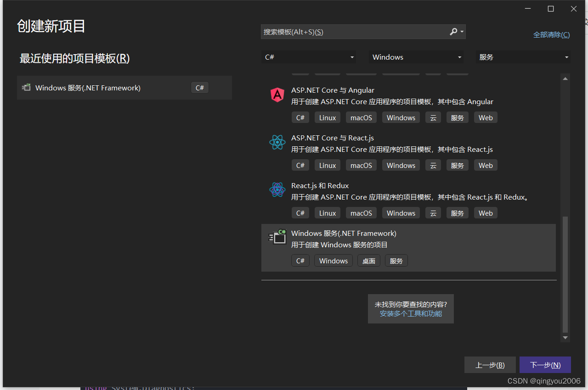Viewport: 588px width, 390px height.
Task: Select recent template Windows 服务(.NET Framework)
Action: point(124,88)
